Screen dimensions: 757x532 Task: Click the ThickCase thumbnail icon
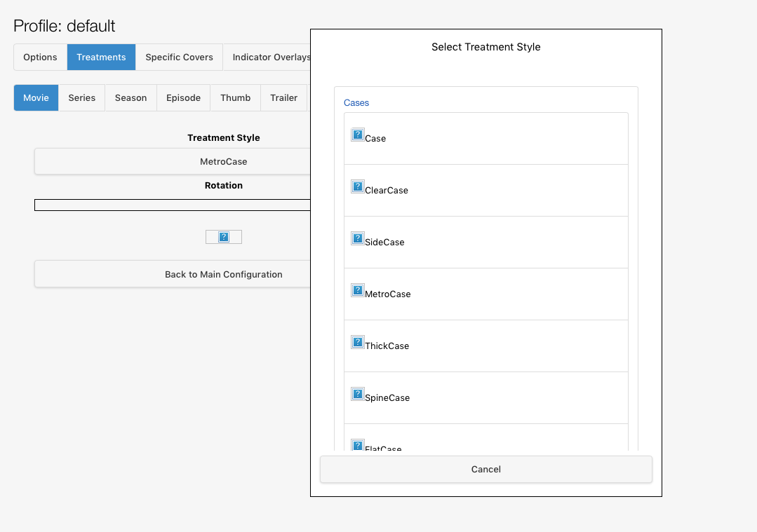(358, 342)
